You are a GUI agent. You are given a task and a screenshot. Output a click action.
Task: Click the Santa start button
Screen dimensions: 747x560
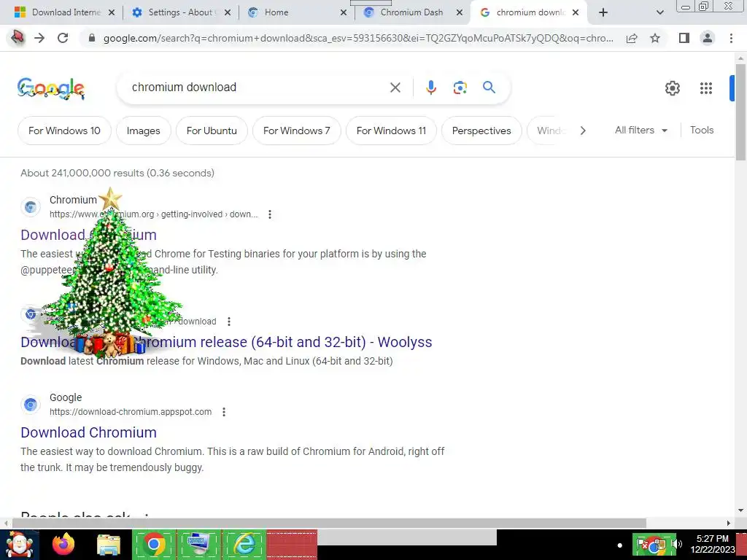(19, 544)
